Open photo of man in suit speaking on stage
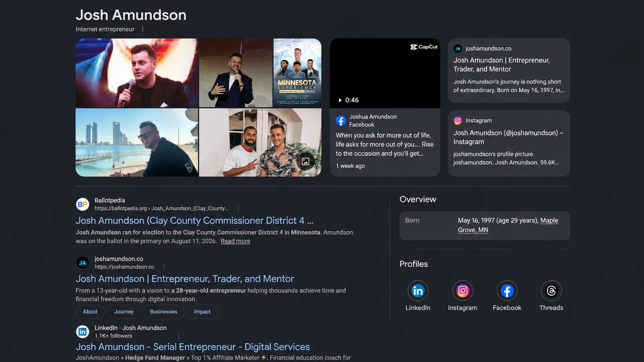 click(236, 73)
